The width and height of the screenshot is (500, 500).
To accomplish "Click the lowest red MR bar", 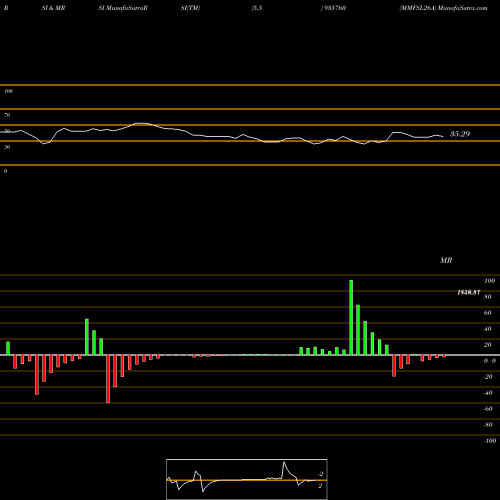I will (x=108, y=379).
